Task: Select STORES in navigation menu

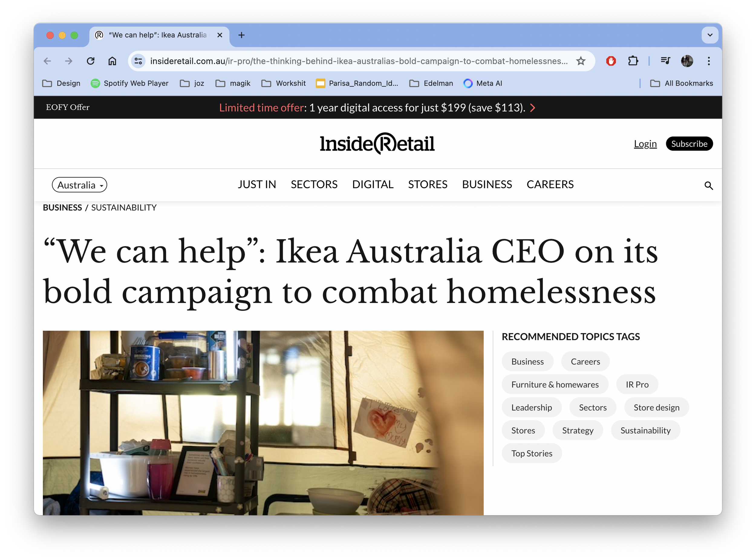Action: pyautogui.click(x=428, y=185)
